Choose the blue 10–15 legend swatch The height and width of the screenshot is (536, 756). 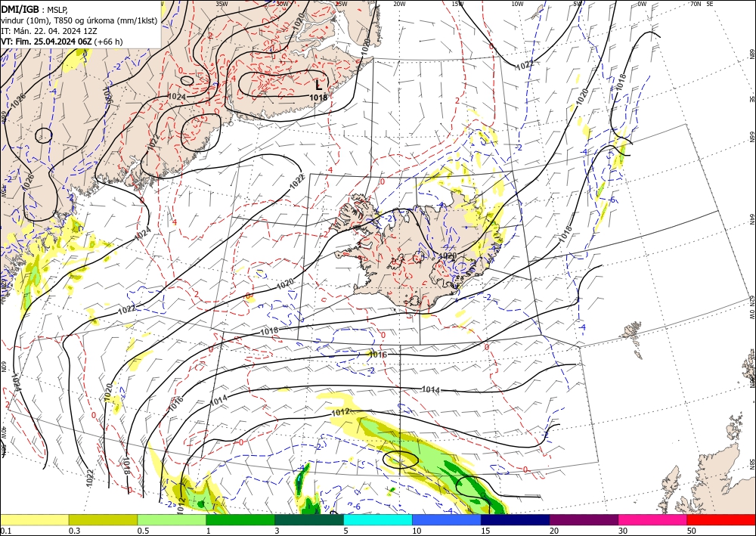tap(447, 519)
